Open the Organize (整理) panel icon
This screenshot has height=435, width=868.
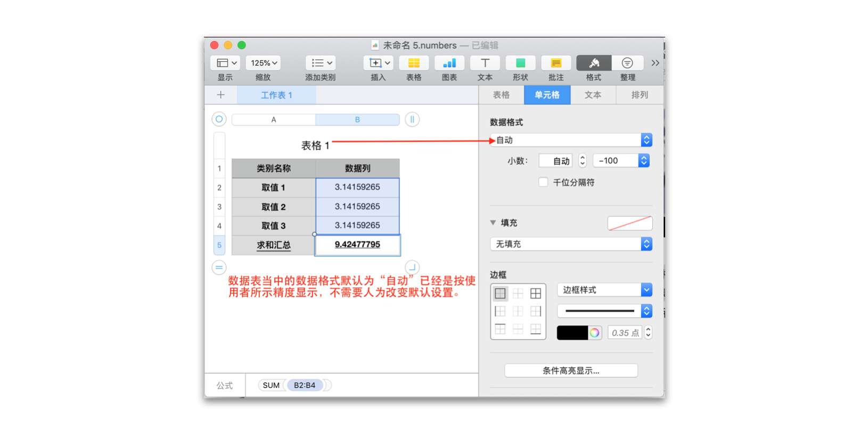627,63
